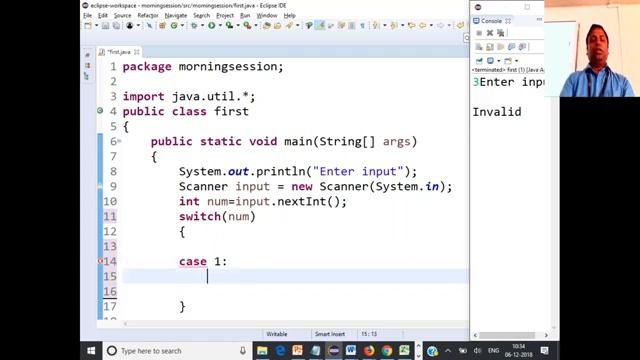Click the Smart Insert status field
This screenshot has height=360, width=640.
330,334
